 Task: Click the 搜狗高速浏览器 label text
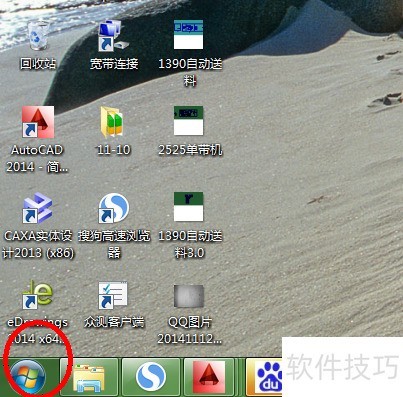coord(114,244)
